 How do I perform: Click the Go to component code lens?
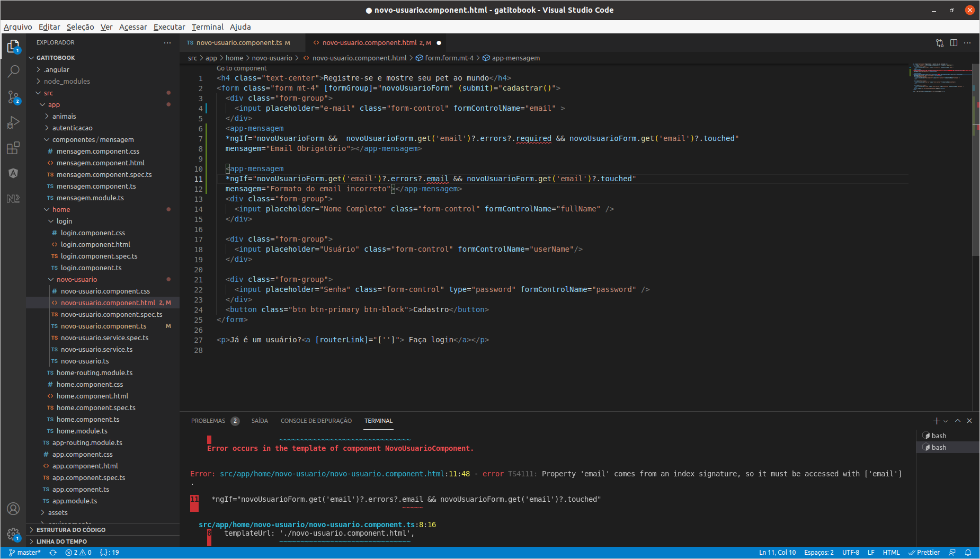(x=242, y=68)
